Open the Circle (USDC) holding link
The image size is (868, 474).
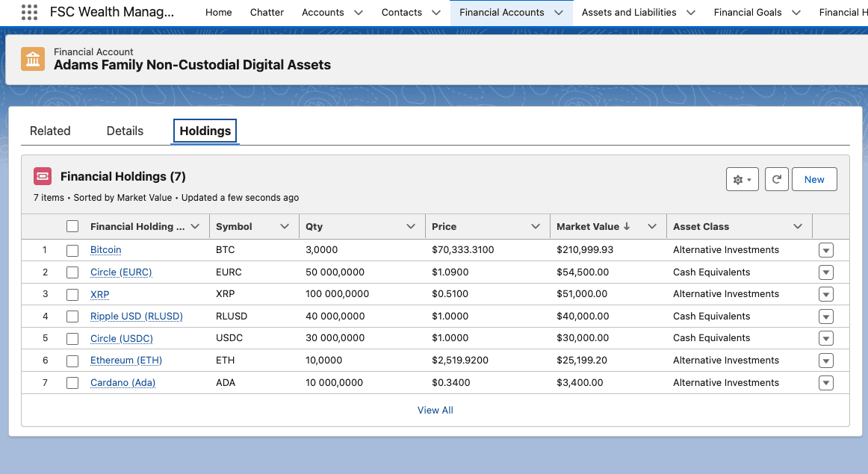click(122, 338)
